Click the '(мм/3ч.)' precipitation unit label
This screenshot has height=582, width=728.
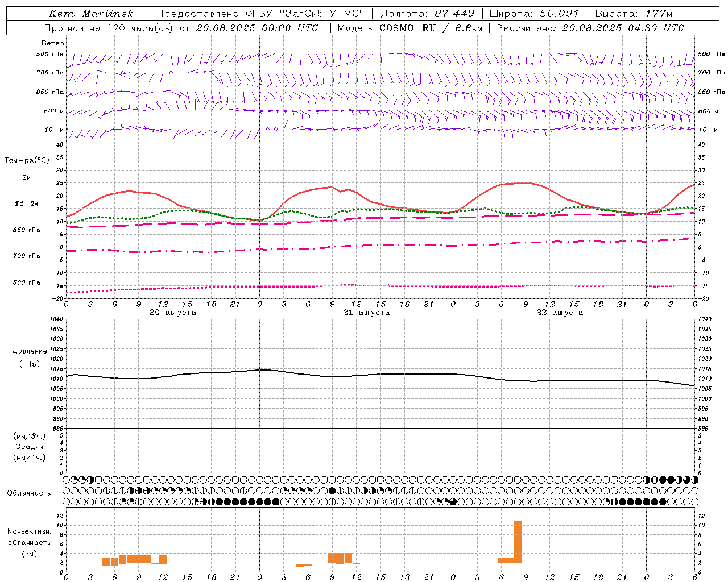tap(30, 436)
